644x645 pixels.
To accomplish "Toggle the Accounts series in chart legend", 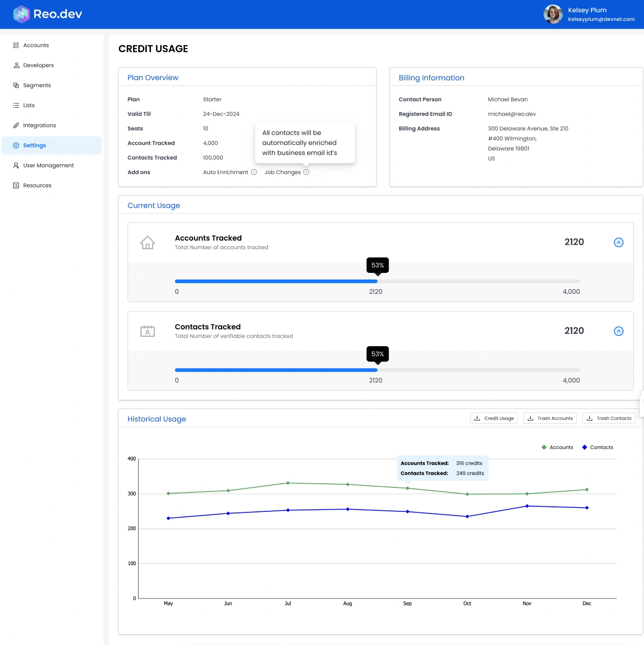I will (x=557, y=447).
